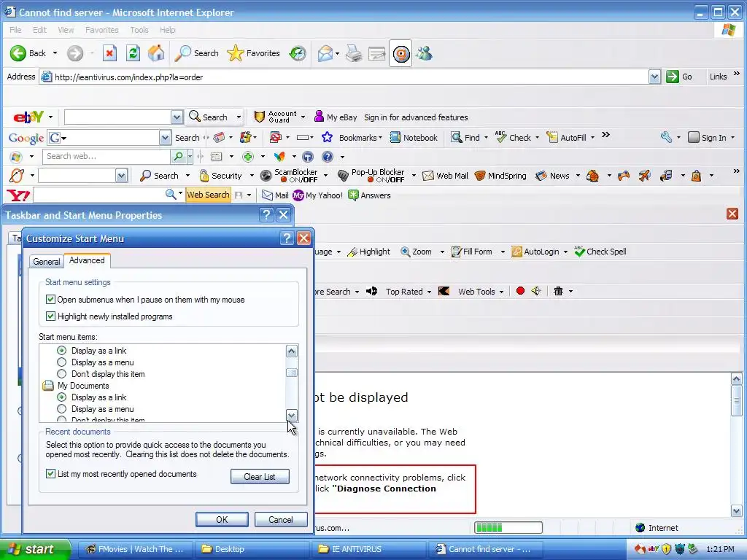This screenshot has height=560, width=747.
Task: Expand Google Bookmarks dropdown
Action: coord(380,138)
